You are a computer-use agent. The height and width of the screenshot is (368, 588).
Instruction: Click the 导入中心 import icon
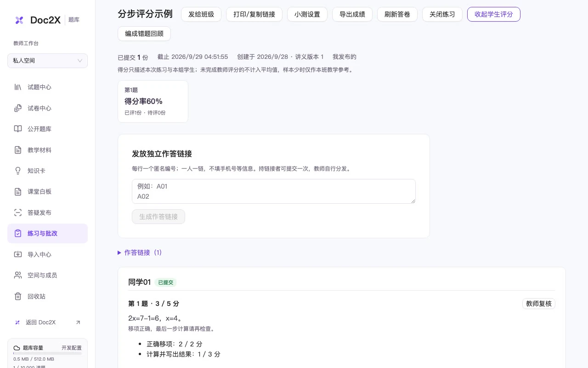pos(18,254)
